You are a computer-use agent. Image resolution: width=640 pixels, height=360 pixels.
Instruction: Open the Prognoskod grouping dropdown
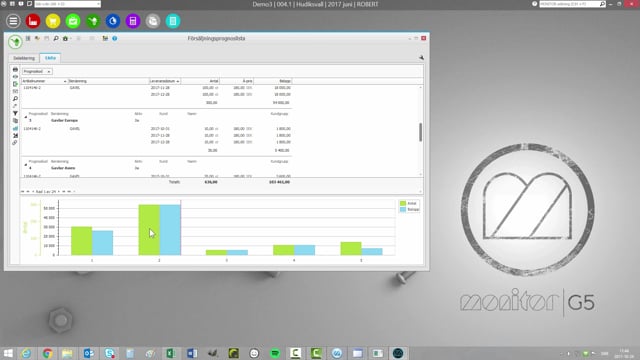(x=37, y=71)
